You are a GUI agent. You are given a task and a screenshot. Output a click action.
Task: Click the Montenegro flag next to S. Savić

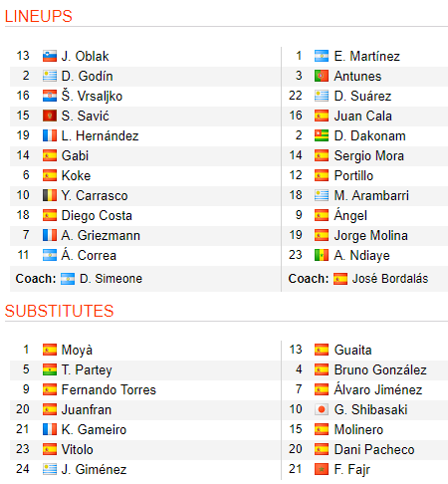[x=50, y=116]
